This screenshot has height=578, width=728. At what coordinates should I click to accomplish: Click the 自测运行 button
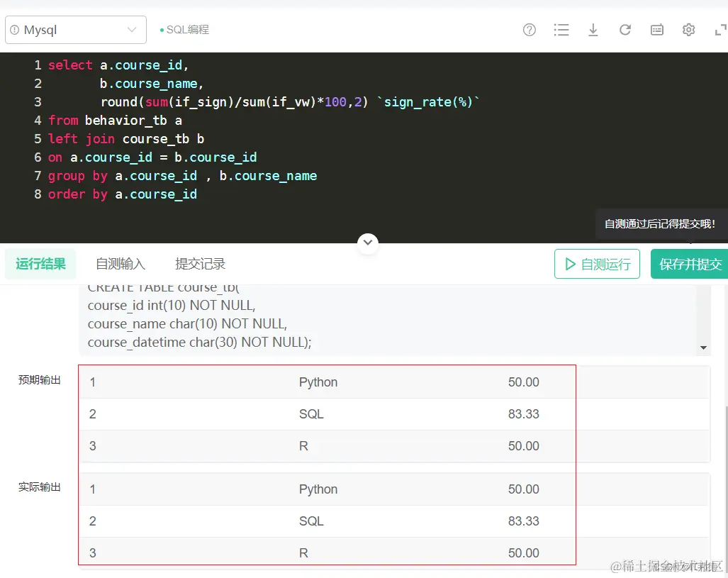(597, 264)
